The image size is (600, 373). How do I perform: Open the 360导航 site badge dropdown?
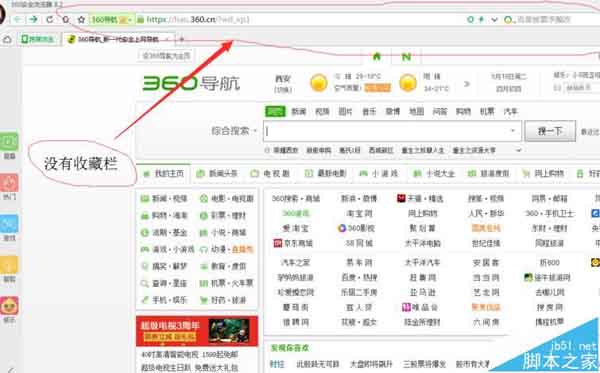pyautogui.click(x=111, y=19)
